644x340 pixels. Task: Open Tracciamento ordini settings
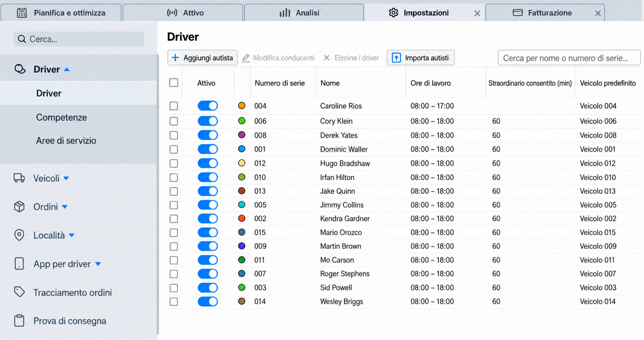click(73, 292)
